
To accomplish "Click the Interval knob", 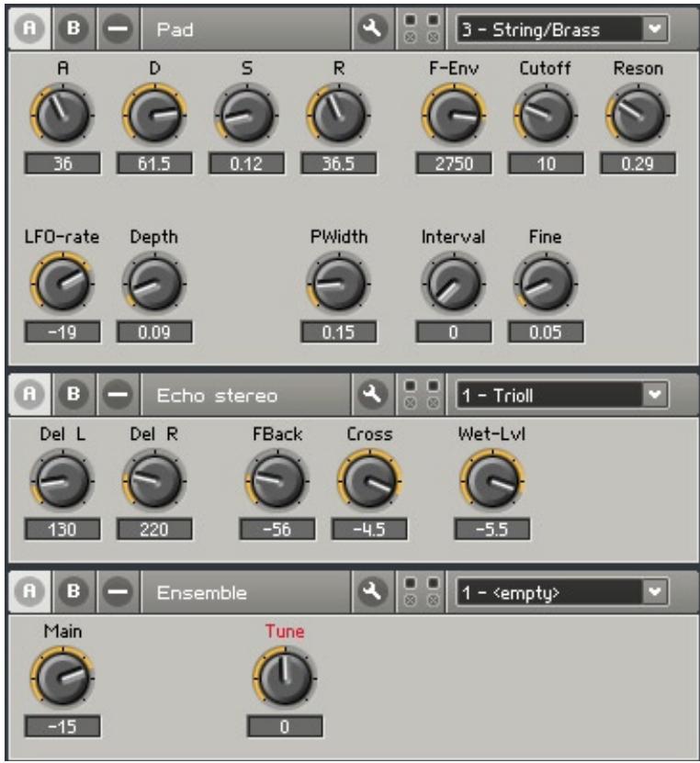I will coord(454,283).
